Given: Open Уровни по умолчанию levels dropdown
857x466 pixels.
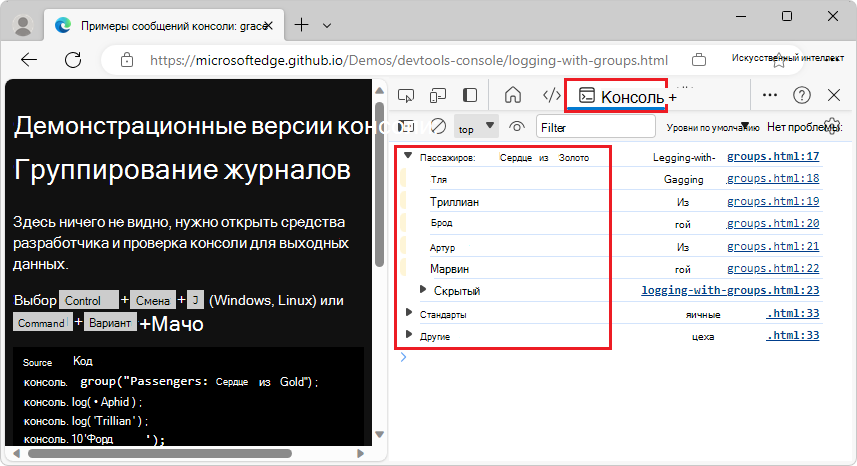Looking at the screenshot, I should point(713,127).
